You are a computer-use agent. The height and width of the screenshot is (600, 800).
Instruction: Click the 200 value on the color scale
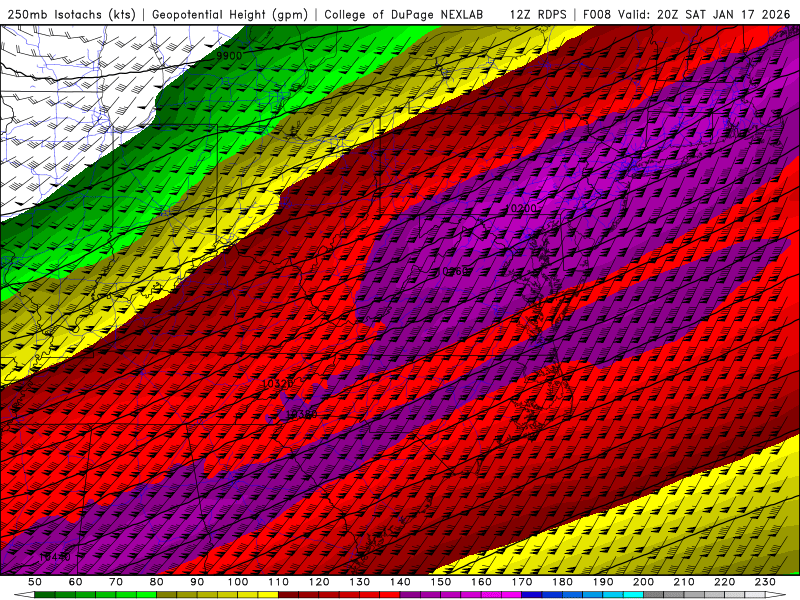644,582
